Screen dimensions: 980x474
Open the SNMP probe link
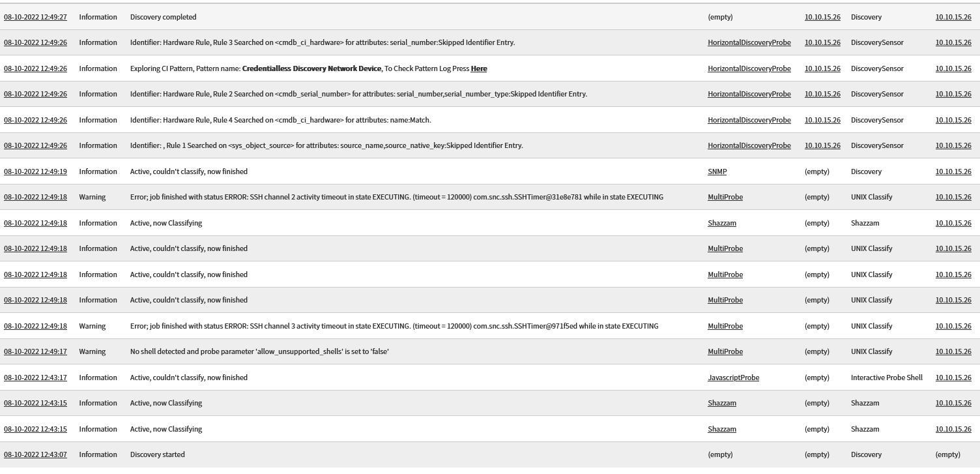click(717, 171)
